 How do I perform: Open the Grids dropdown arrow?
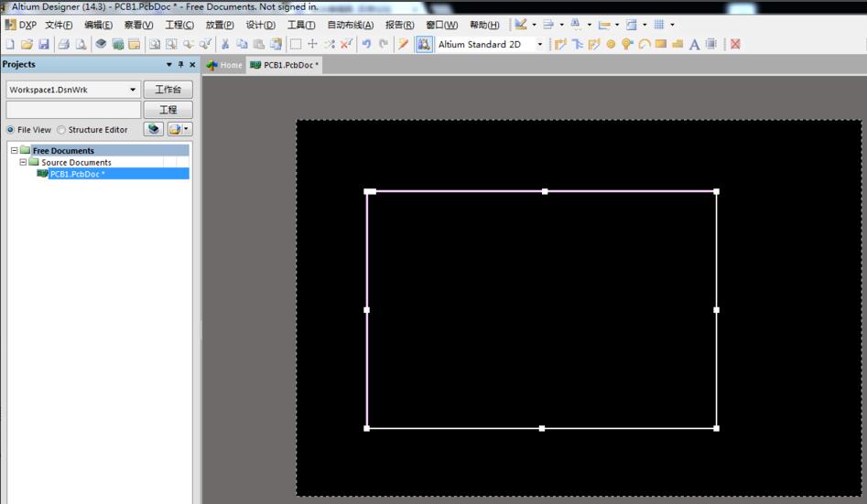[672, 25]
